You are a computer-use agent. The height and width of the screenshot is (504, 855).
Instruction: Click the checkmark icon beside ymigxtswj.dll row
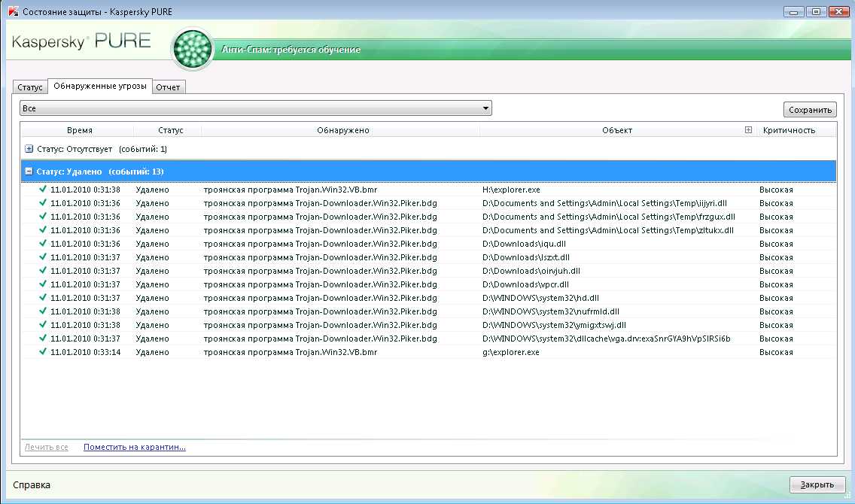point(43,324)
